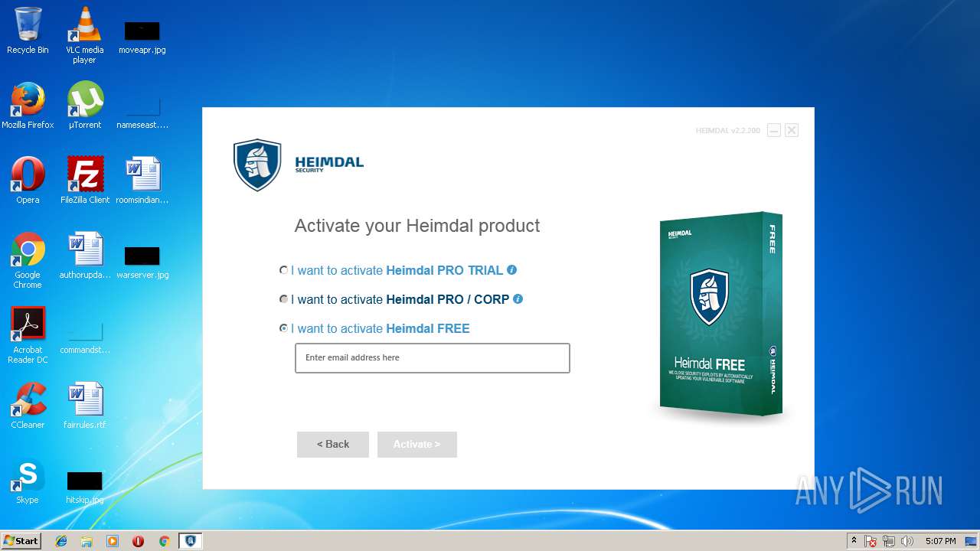
Task: Select the Google Chrome desktop shortcut
Action: pyautogui.click(x=28, y=260)
